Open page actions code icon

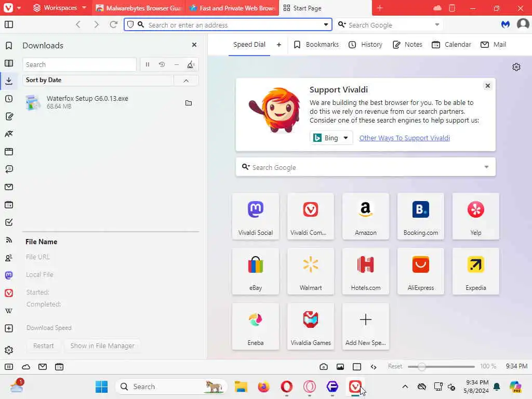374,366
